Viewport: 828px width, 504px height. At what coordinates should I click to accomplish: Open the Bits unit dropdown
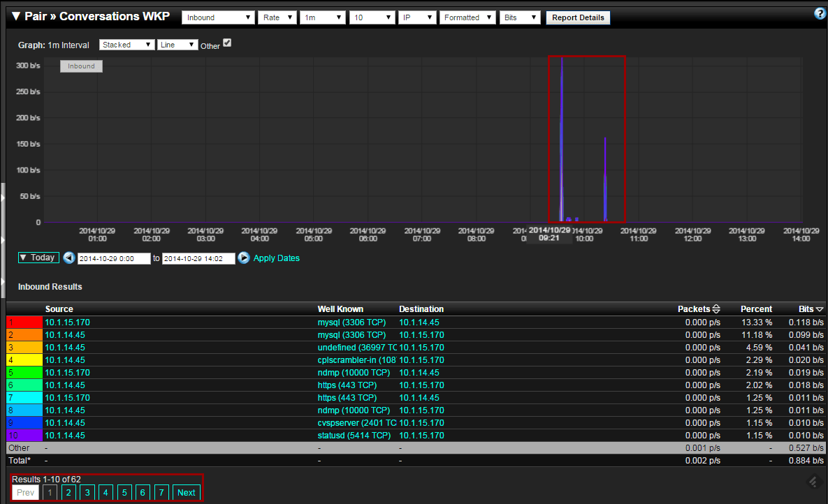coord(520,17)
